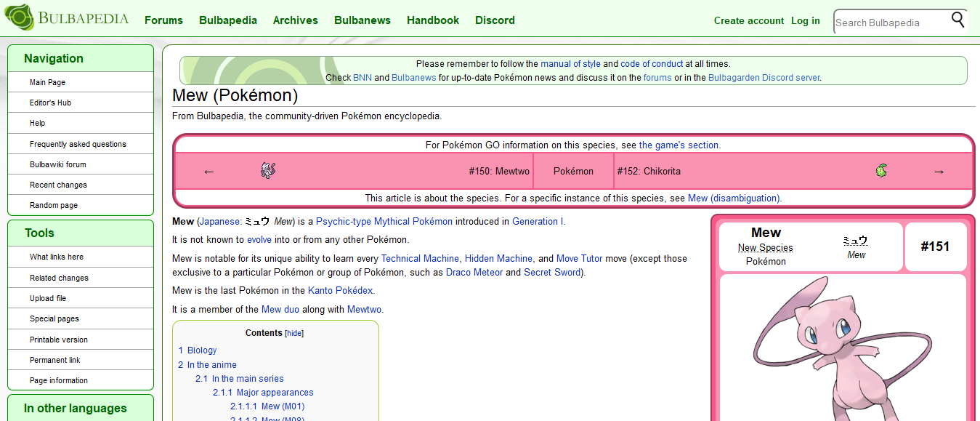
Task: Open the Forums menu item
Action: tap(163, 20)
